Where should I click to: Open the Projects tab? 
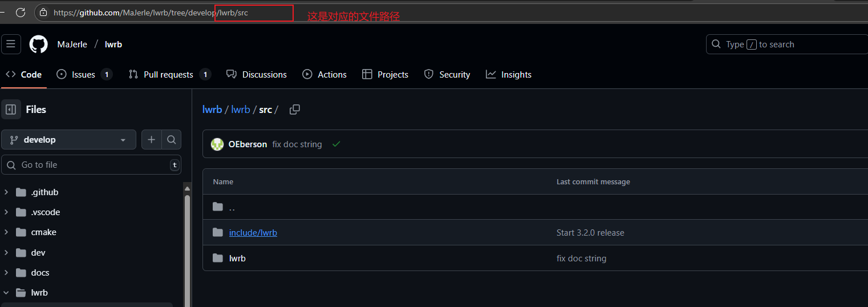tap(386, 74)
